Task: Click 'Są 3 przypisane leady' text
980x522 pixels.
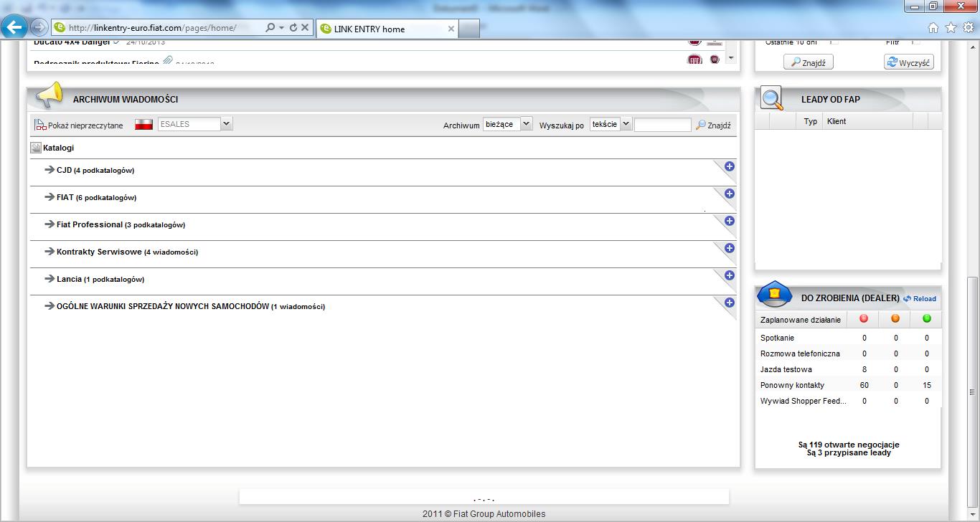Action: pyautogui.click(x=849, y=452)
